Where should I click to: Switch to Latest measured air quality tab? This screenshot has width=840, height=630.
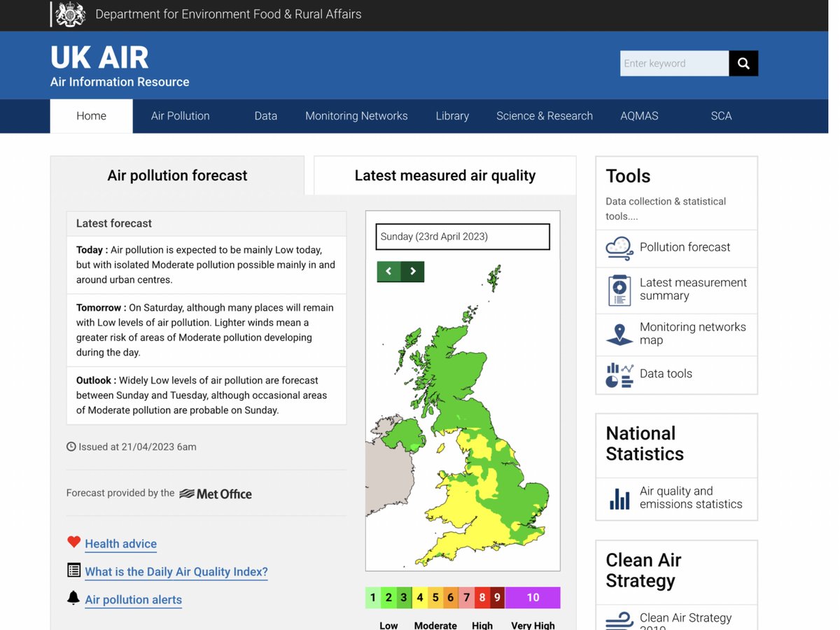(445, 176)
